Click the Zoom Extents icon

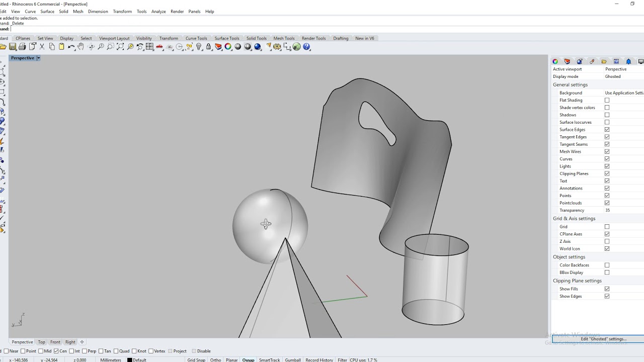pyautogui.click(x=120, y=47)
